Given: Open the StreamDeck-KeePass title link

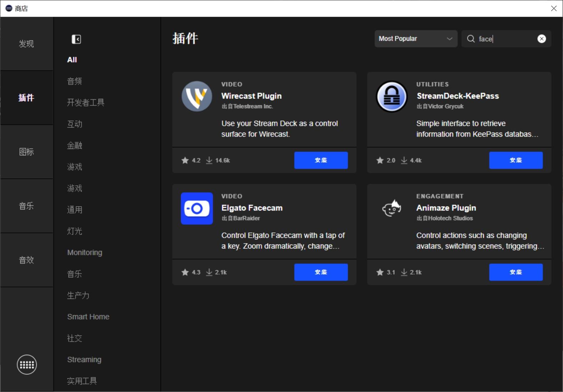Looking at the screenshot, I should click(x=458, y=96).
